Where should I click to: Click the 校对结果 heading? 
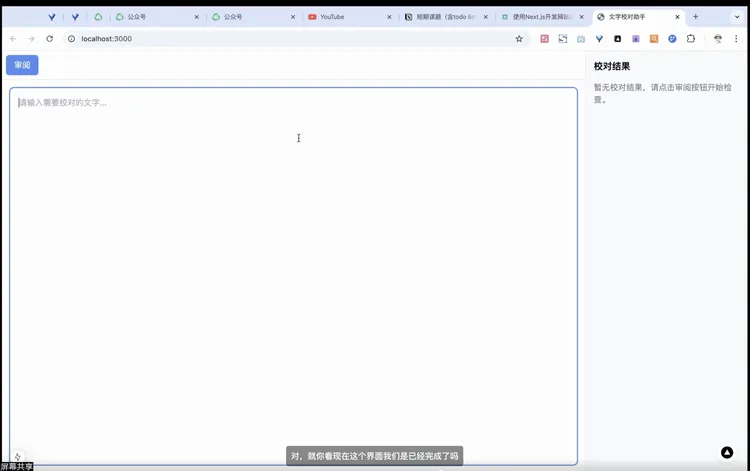pyautogui.click(x=612, y=66)
